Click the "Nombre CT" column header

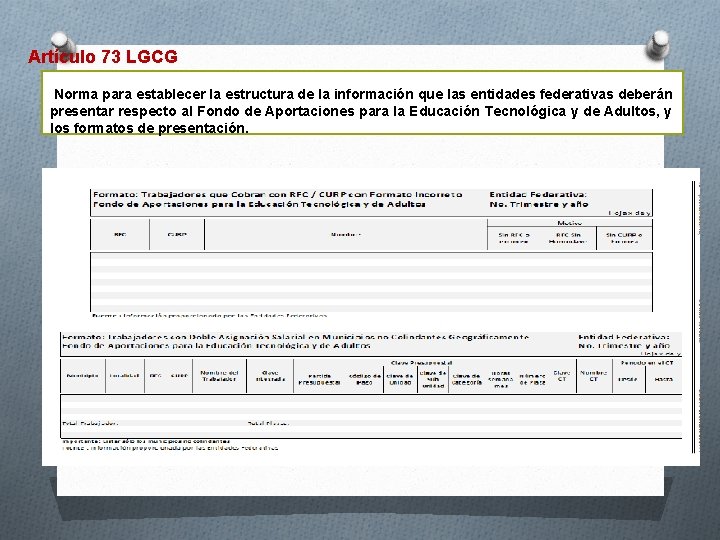click(x=593, y=376)
